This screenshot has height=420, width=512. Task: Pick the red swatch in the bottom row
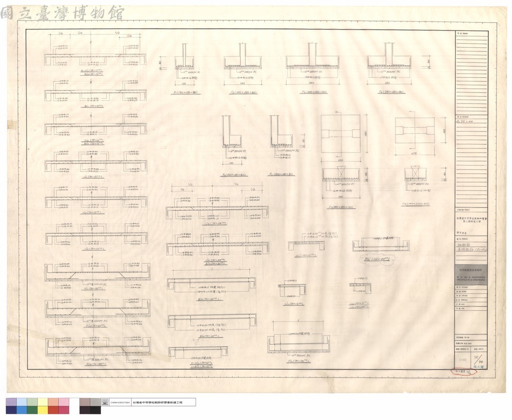(53, 410)
